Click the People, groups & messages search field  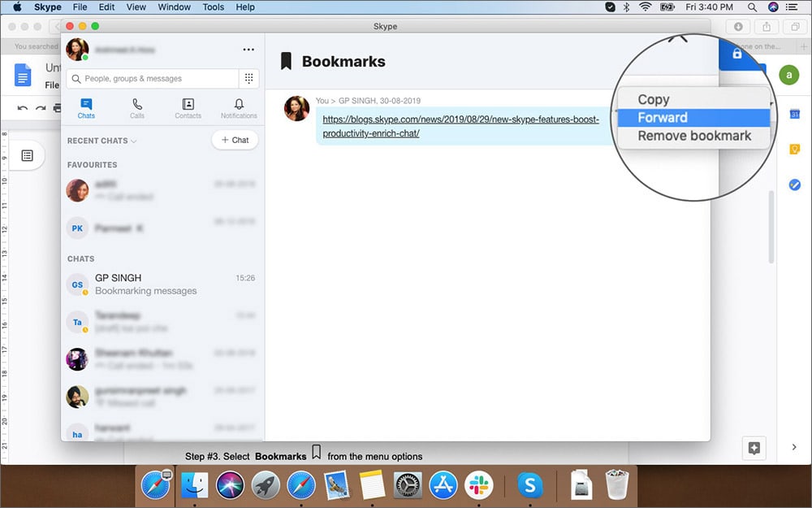[x=154, y=77]
